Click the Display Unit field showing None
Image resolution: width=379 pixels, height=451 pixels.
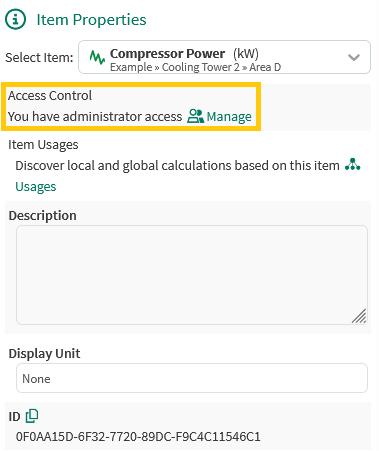pos(192,378)
